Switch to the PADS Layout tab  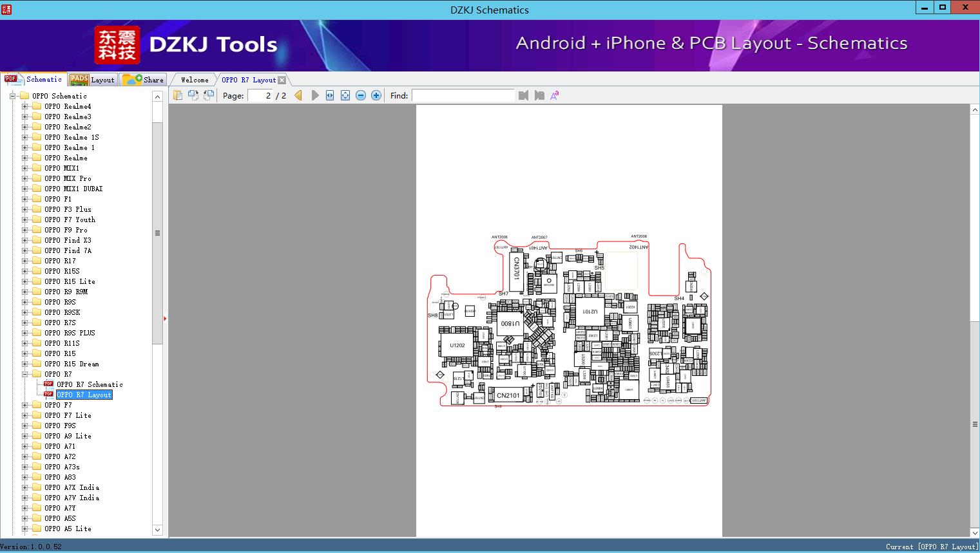(92, 80)
